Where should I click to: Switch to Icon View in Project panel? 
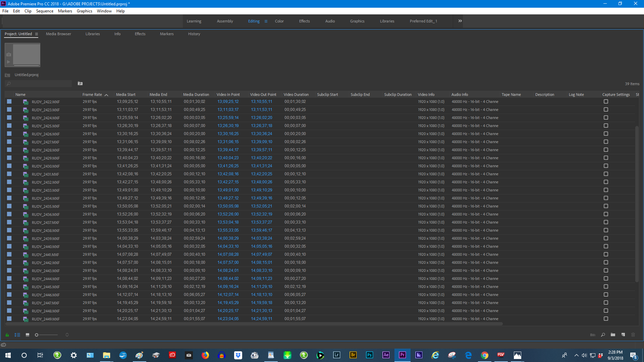(x=28, y=335)
